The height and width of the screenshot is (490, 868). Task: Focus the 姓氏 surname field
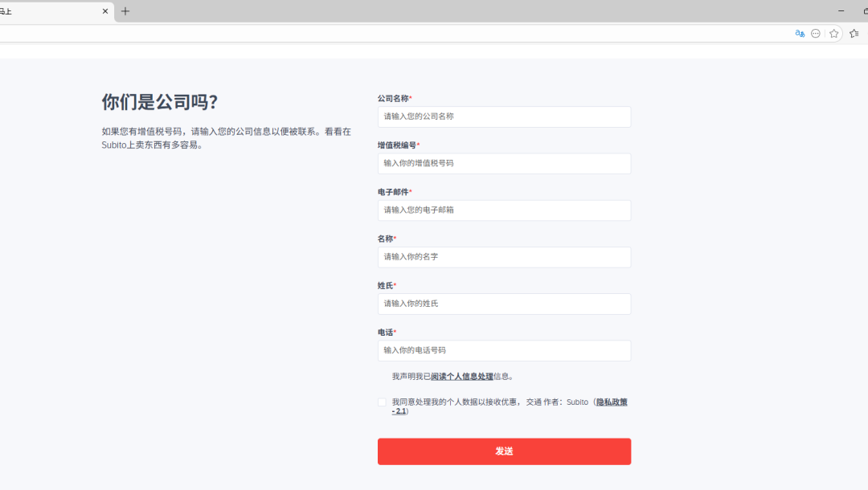coord(504,304)
